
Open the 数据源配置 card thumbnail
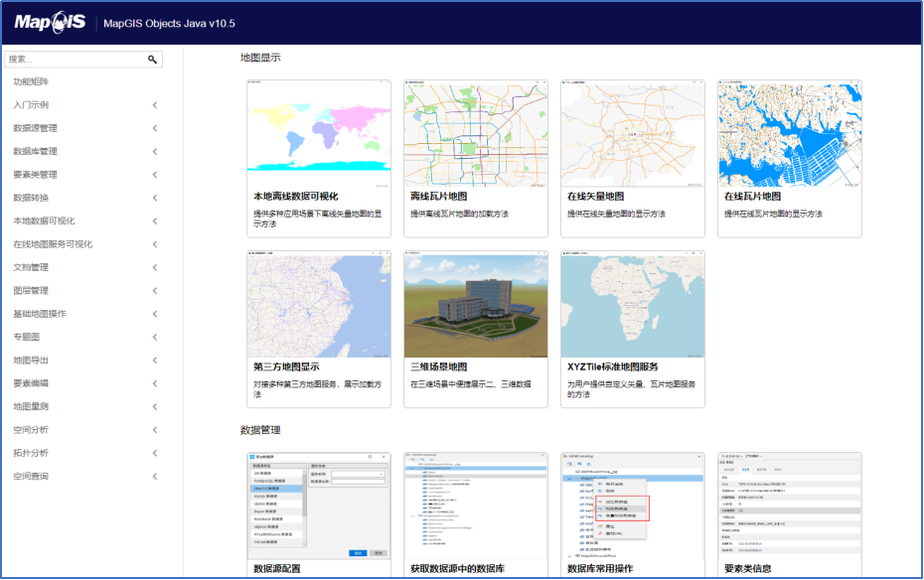click(x=319, y=507)
